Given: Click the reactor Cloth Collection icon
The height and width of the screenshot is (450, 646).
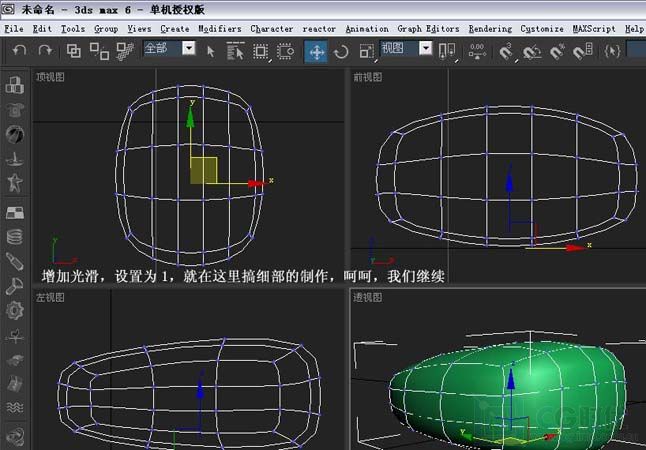Looking at the screenshot, I should click(x=15, y=110).
